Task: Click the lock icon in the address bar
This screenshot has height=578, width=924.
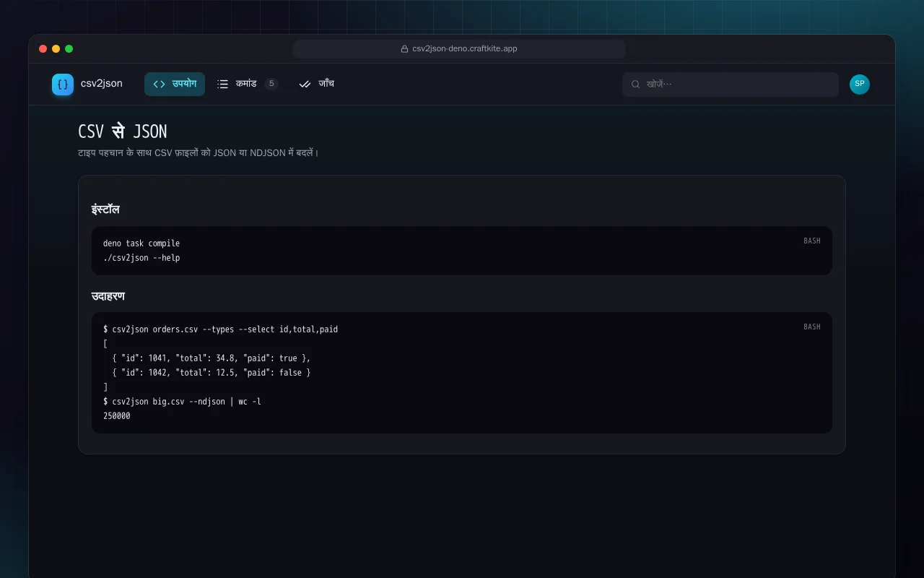Action: [x=405, y=49]
